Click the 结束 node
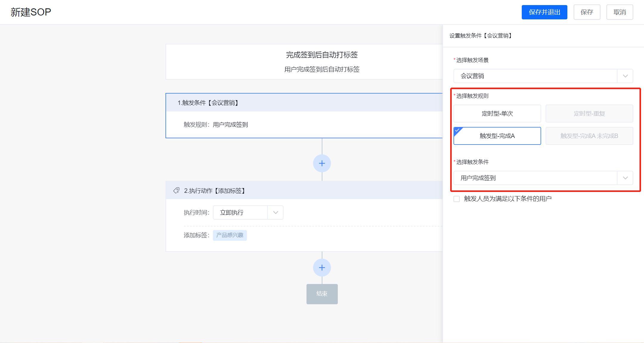The height and width of the screenshot is (343, 644). tap(322, 294)
